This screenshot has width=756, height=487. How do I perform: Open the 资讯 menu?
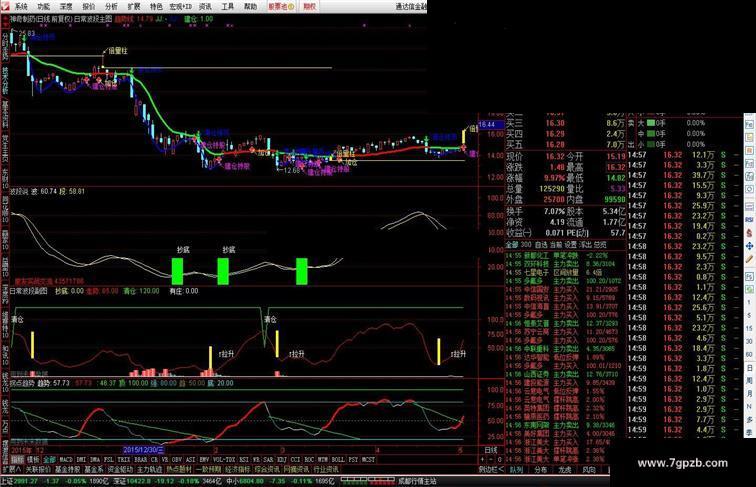click(205, 6)
